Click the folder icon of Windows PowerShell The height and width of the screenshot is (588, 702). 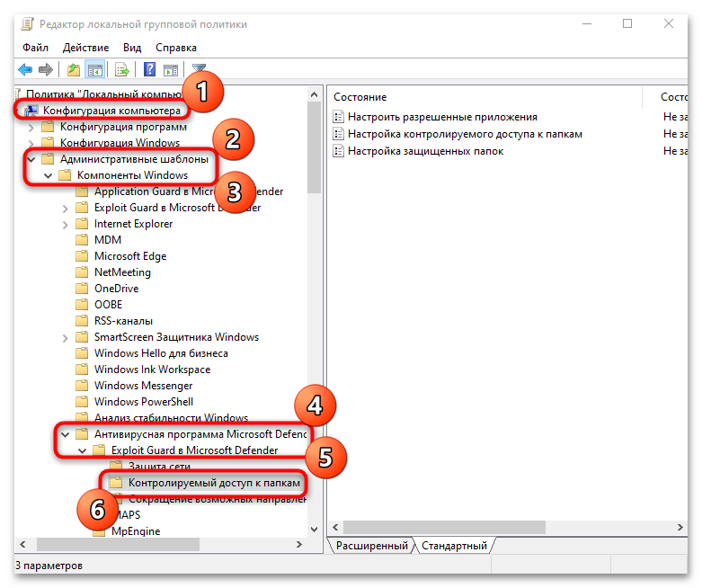pyautogui.click(x=82, y=401)
